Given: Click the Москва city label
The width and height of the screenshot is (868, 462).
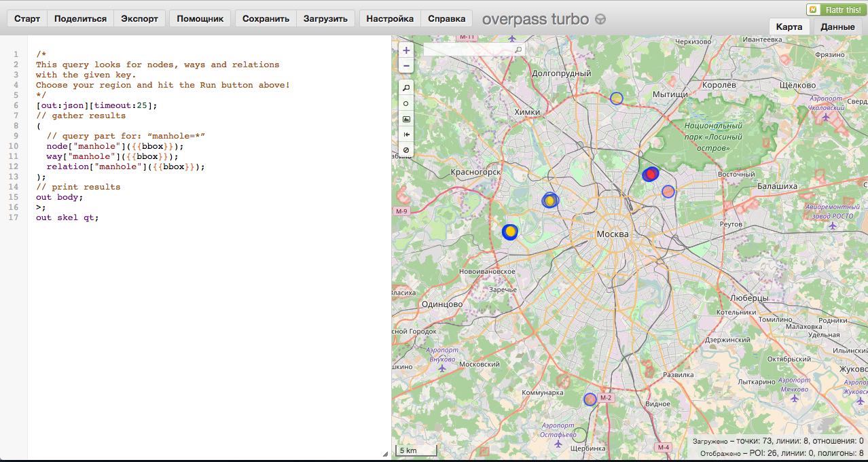Looking at the screenshot, I should click(x=613, y=234).
